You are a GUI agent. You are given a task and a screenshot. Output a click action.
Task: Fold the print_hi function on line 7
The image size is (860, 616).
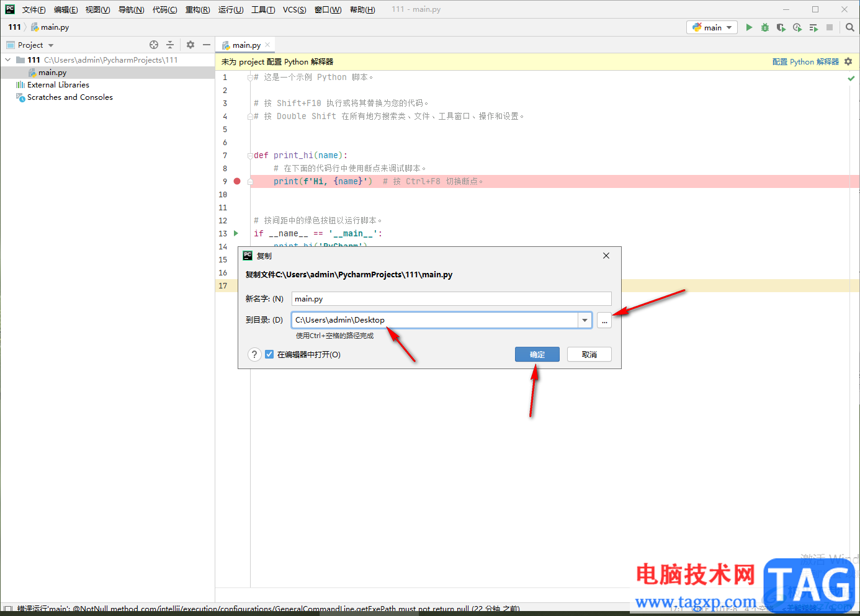(x=250, y=155)
